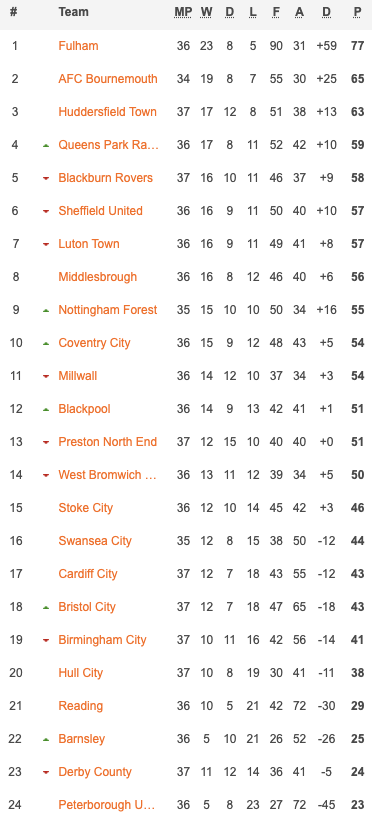Open the Middlesbrough team link
372x820 pixels.
97,277
